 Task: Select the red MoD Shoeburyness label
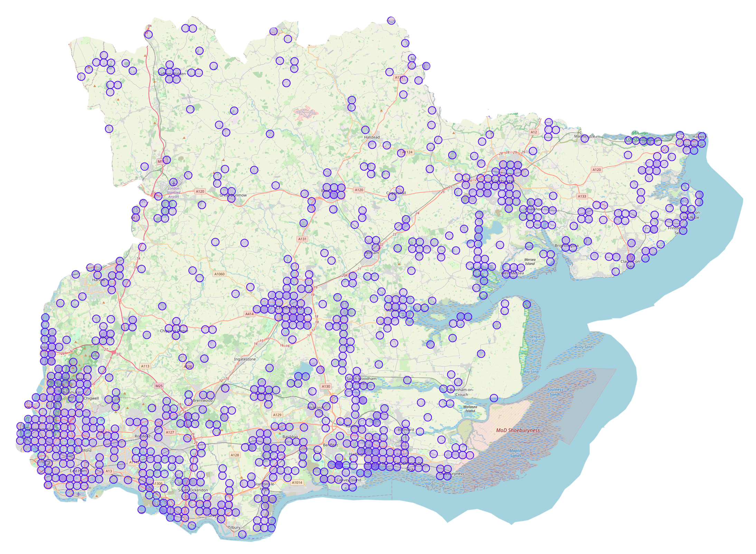click(x=518, y=430)
